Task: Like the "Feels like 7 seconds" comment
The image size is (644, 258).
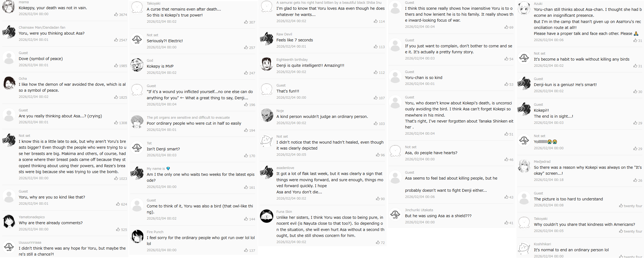Action: [x=376, y=47]
